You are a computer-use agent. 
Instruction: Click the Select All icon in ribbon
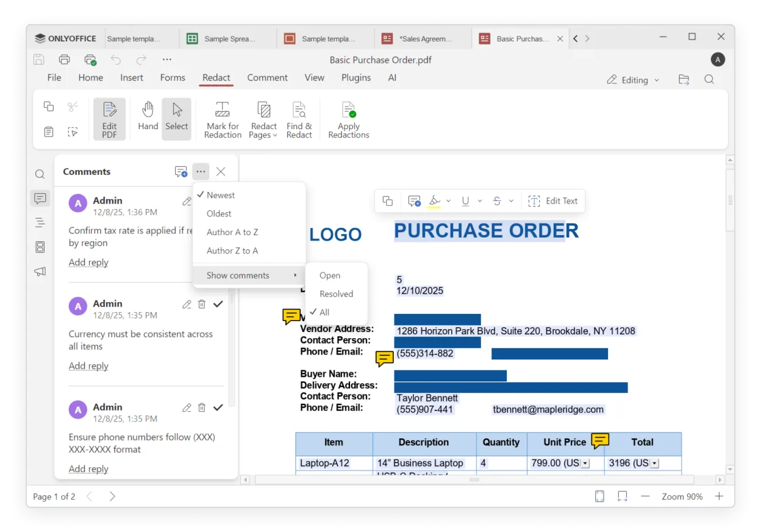(73, 132)
